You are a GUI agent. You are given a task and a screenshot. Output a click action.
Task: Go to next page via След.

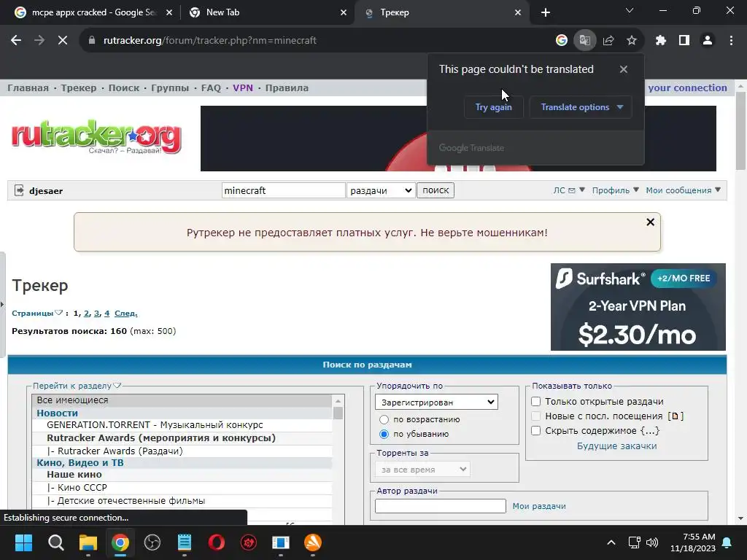click(x=125, y=313)
